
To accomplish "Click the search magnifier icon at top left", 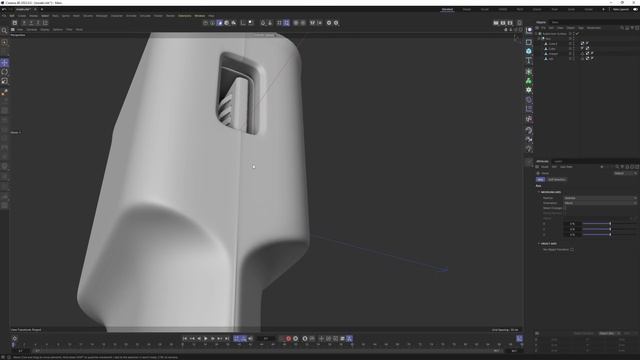I will pos(4,31).
